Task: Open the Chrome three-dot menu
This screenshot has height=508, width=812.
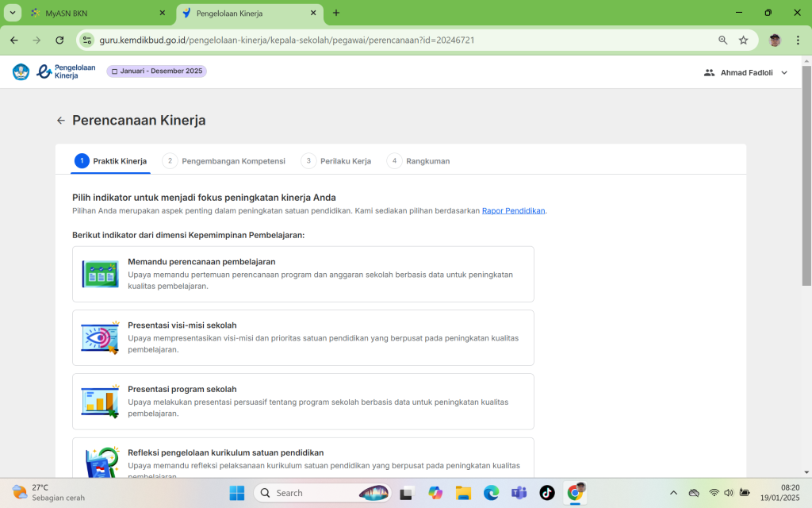Action: [798, 40]
